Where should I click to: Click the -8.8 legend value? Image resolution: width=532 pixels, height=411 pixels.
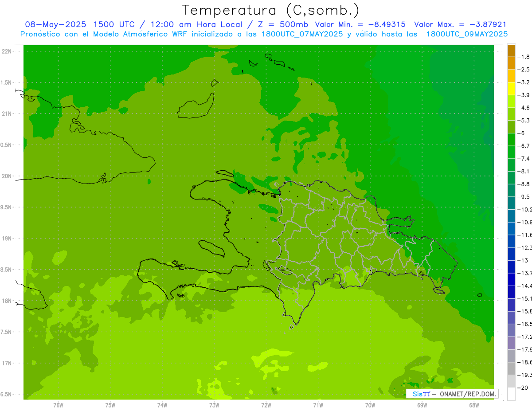click(x=524, y=184)
